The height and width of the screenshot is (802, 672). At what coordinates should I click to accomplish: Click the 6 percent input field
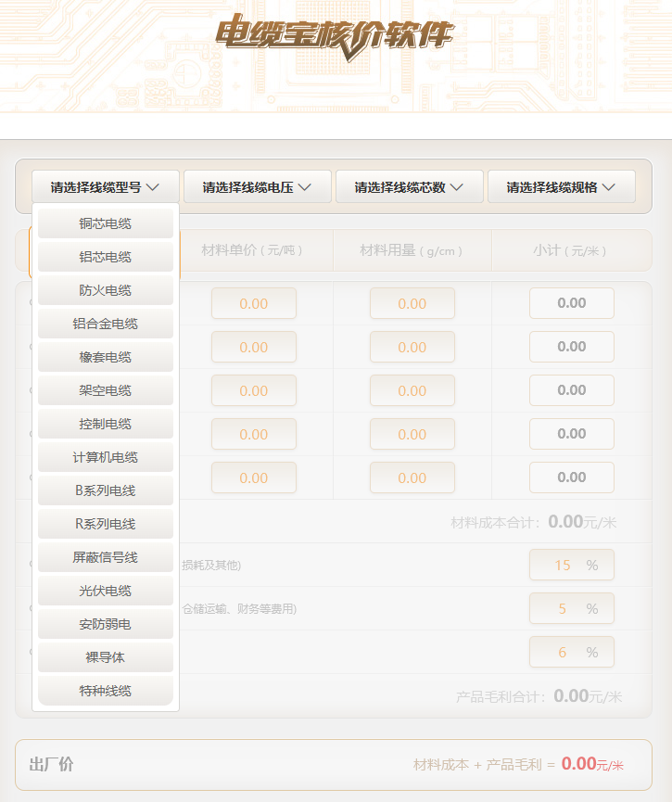(563, 652)
